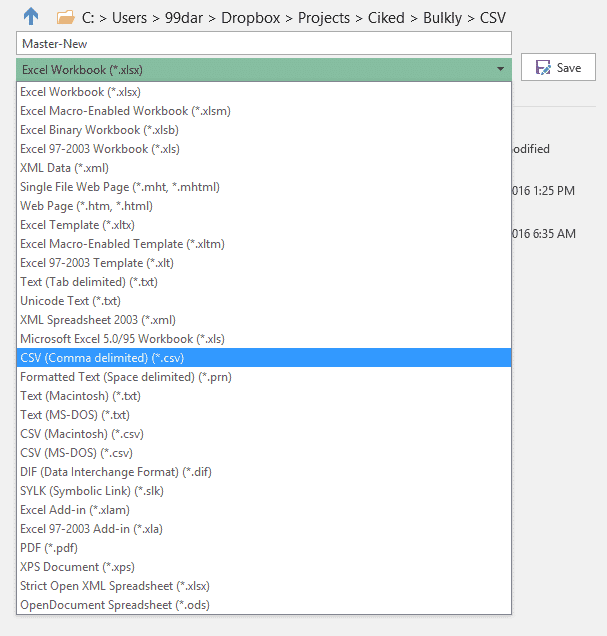Select XPS Document (*.xps)
The height and width of the screenshot is (636, 607).
coord(264,567)
